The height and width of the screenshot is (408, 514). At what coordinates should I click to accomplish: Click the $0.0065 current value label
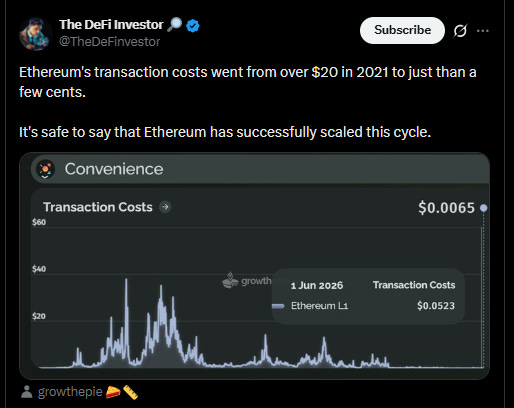click(446, 208)
